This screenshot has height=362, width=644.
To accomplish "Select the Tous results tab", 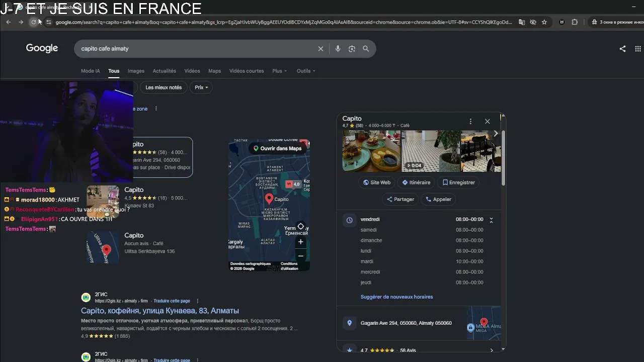I will pos(114,71).
